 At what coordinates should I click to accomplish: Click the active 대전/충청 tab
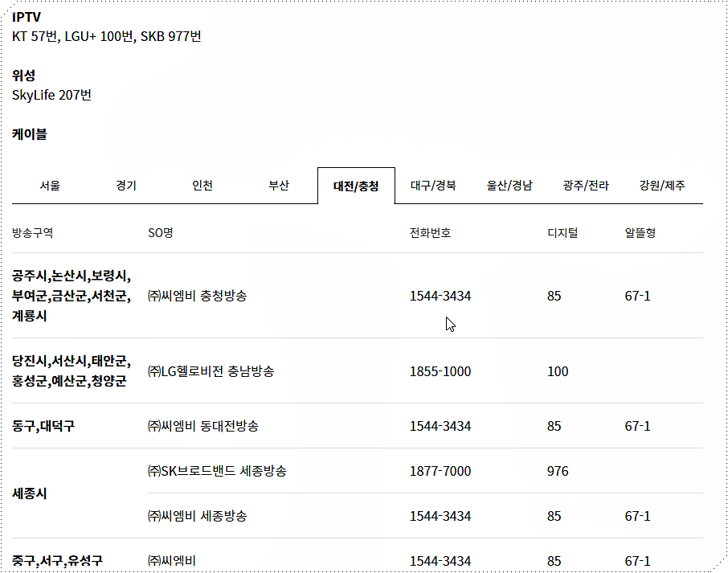(357, 185)
